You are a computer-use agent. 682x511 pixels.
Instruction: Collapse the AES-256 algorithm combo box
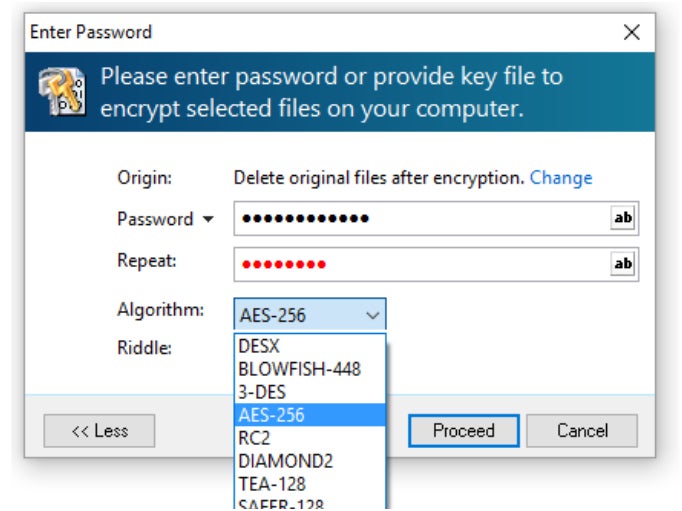coord(310,314)
